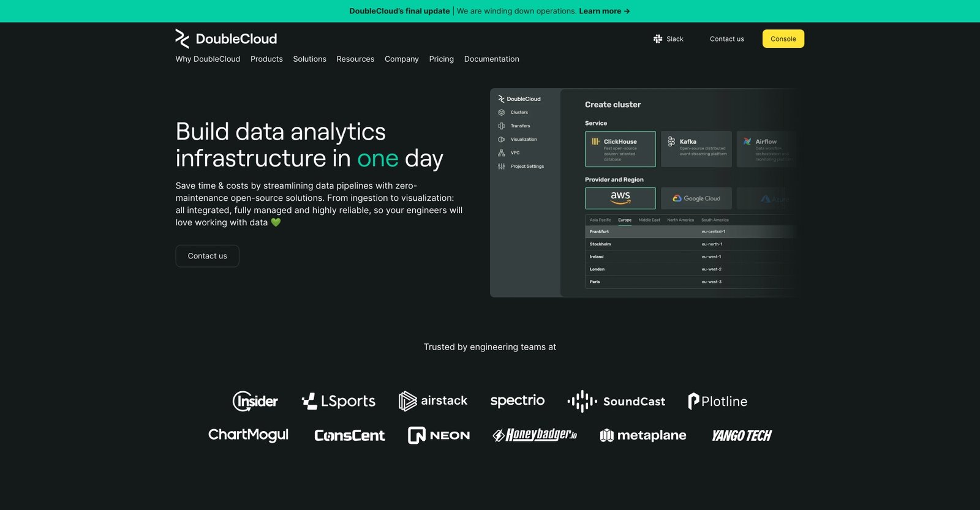
Task: Click the Google Cloud logo icon
Action: pos(677,198)
